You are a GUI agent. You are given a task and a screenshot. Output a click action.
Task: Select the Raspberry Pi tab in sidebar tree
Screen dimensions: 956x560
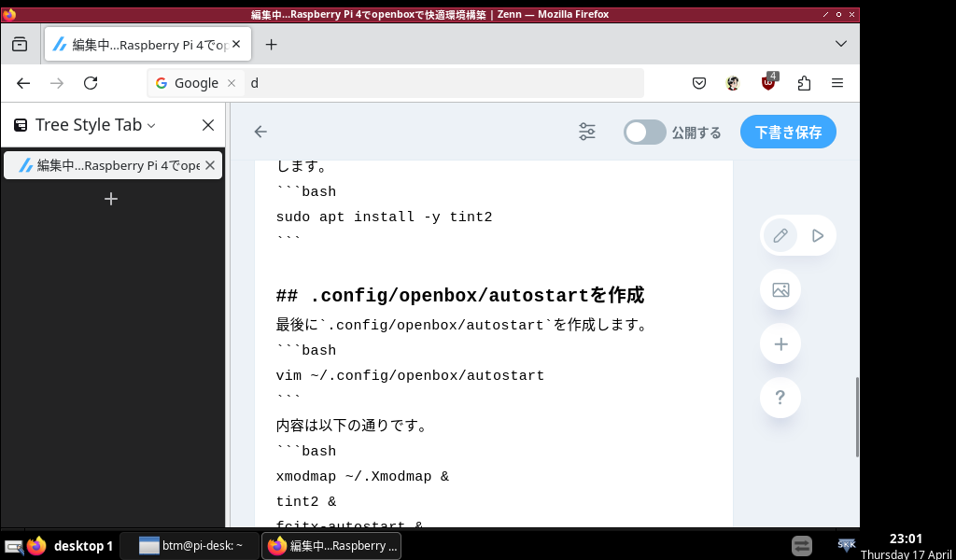click(x=113, y=165)
